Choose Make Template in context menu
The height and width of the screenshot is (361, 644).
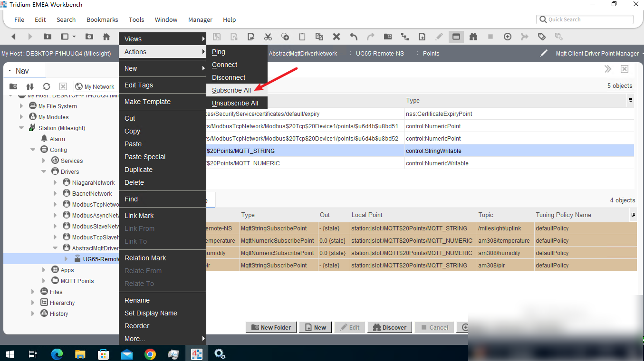coord(163,102)
